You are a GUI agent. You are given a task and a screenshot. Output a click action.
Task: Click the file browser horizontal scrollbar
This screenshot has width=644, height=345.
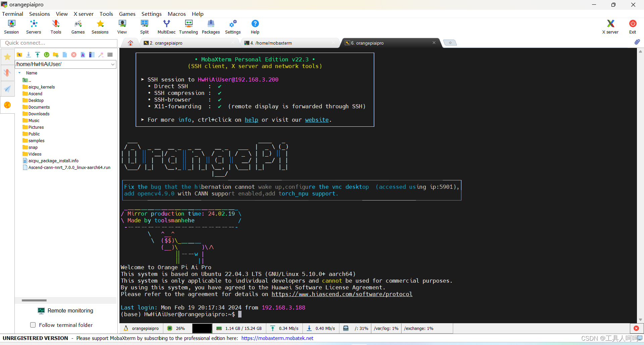[x=34, y=300]
